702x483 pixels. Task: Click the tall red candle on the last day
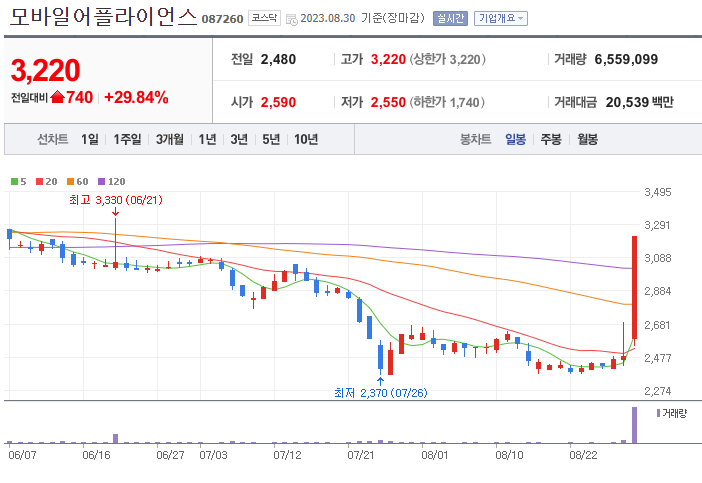[634, 287]
